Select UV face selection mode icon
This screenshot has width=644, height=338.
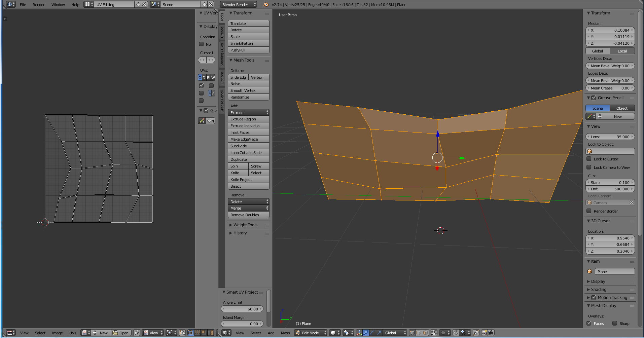click(204, 333)
